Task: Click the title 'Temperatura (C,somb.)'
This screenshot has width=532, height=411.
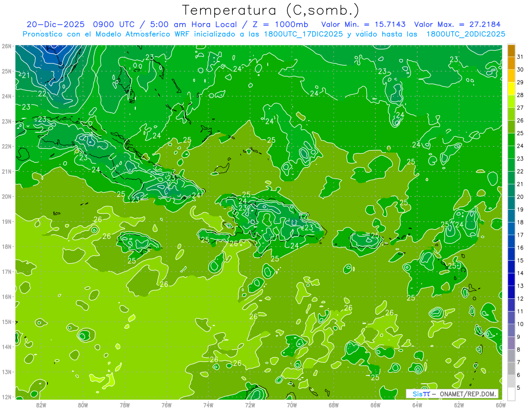Action: [271, 10]
